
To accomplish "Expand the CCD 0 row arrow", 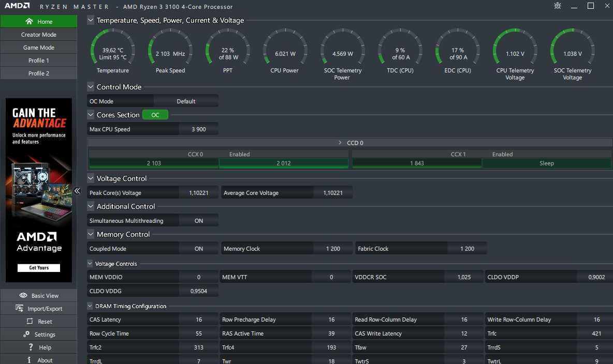I will click(x=340, y=143).
